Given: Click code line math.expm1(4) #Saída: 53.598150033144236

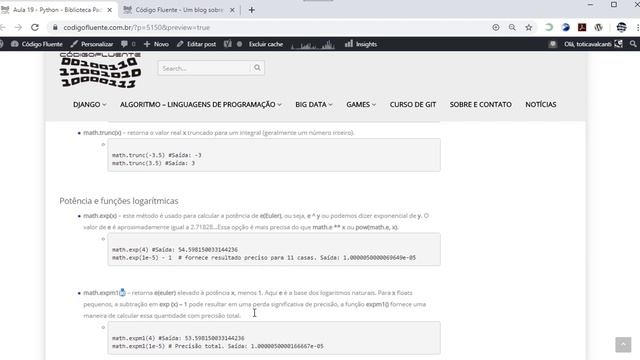Looking at the screenshot, I should point(178,338).
